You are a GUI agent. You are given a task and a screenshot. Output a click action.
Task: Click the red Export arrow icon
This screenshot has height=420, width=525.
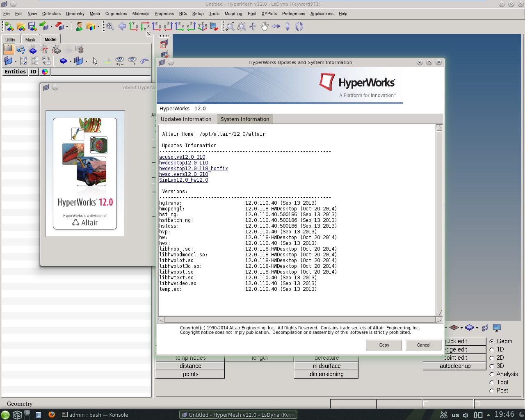pos(59,27)
